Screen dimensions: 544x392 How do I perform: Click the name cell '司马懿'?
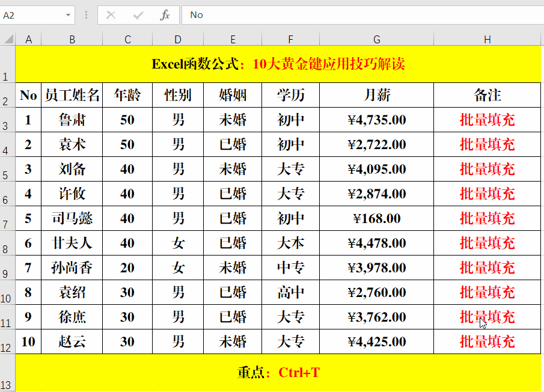[x=72, y=218]
